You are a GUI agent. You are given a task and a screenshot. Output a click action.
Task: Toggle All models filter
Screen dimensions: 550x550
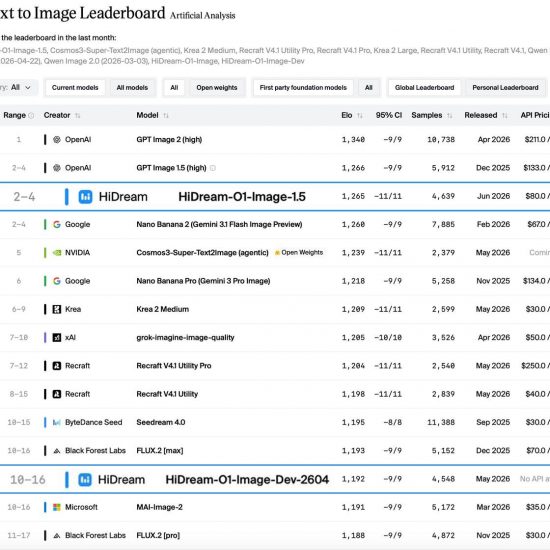tap(132, 88)
